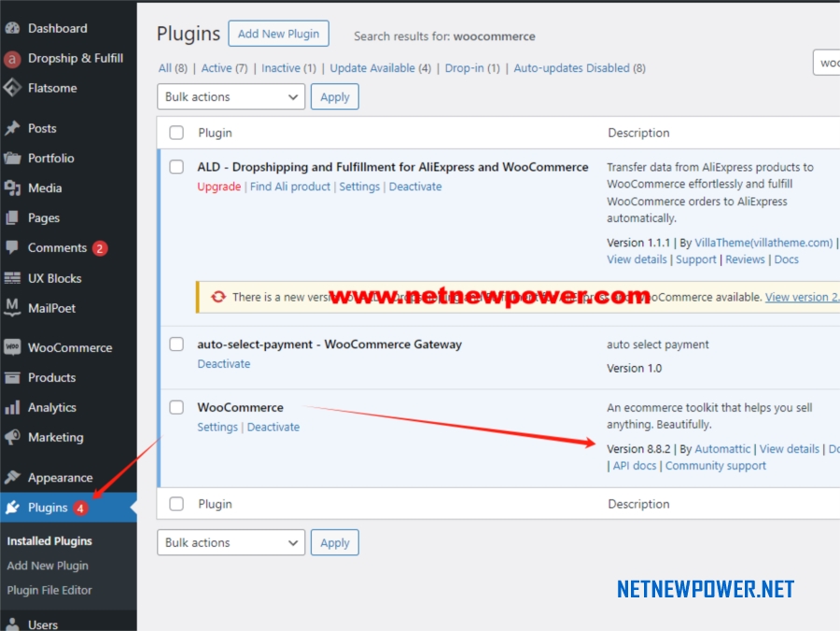Click the Portfolio folder icon

[x=12, y=158]
